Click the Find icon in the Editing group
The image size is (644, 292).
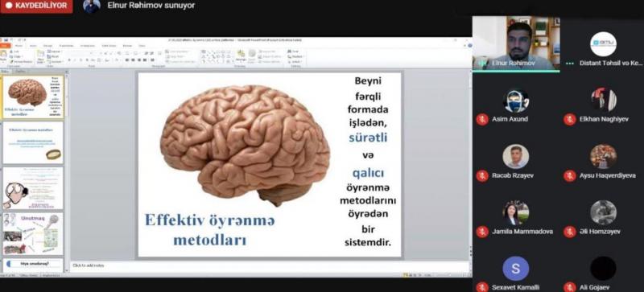point(293,51)
